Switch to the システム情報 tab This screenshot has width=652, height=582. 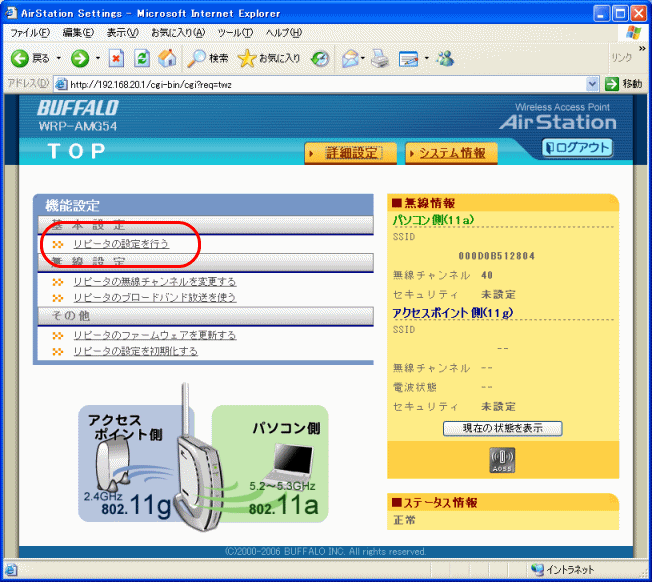[451, 153]
